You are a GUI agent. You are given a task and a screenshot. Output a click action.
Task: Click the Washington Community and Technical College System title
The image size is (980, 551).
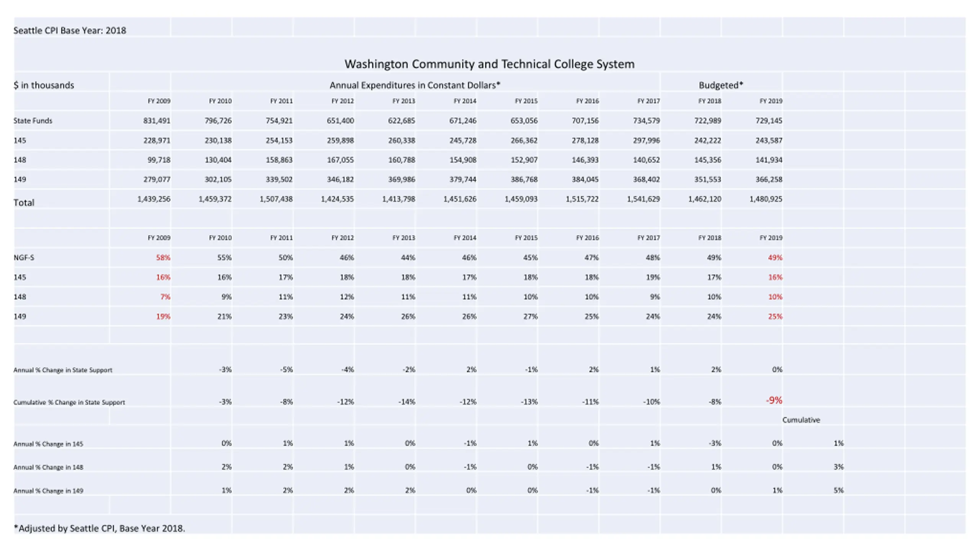(x=489, y=64)
